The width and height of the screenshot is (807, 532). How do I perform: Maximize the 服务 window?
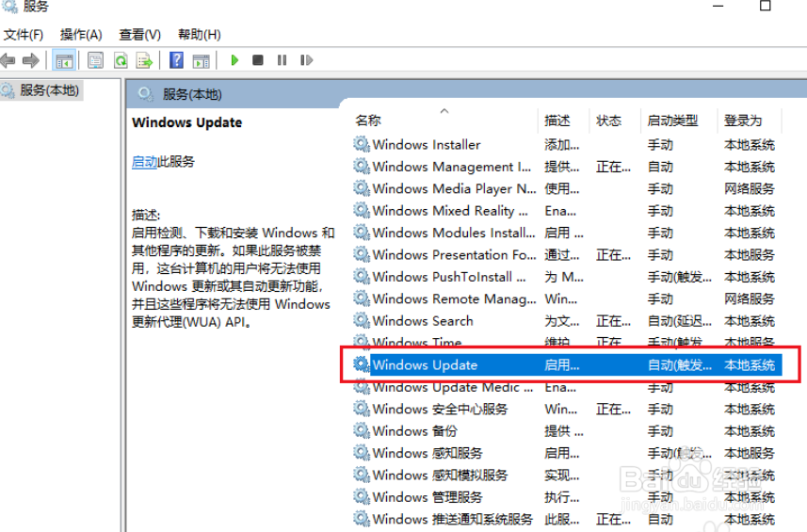(x=766, y=6)
